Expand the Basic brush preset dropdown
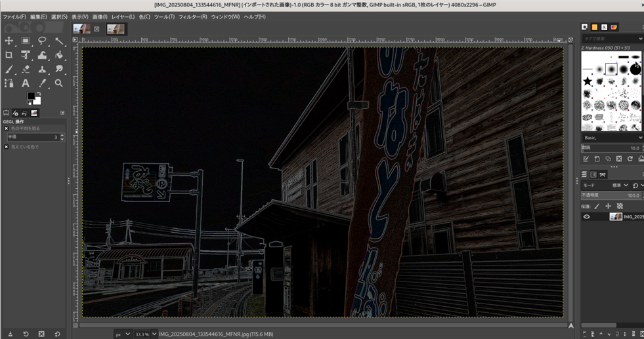644x339 pixels. pyautogui.click(x=611, y=138)
